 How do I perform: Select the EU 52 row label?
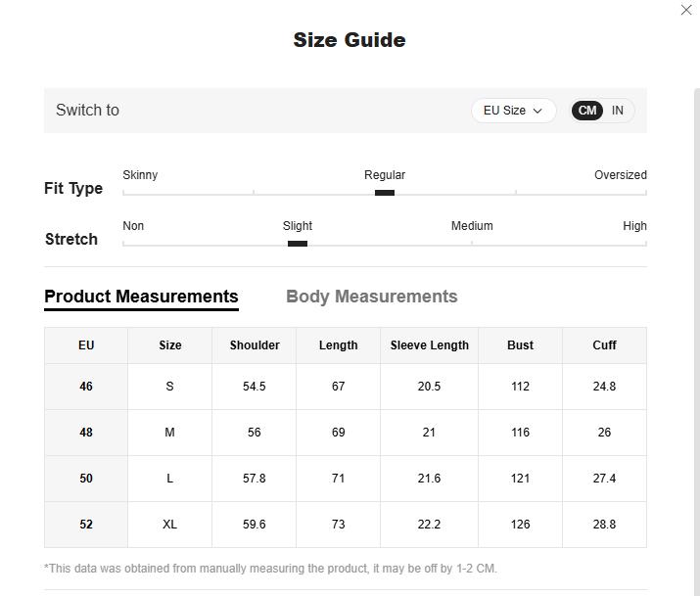[86, 525]
